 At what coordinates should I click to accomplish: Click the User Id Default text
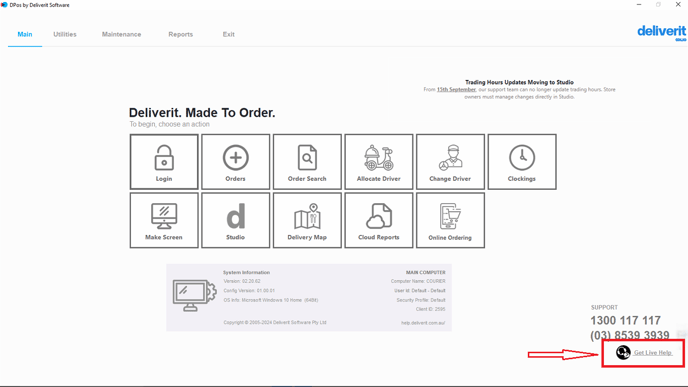pos(419,290)
